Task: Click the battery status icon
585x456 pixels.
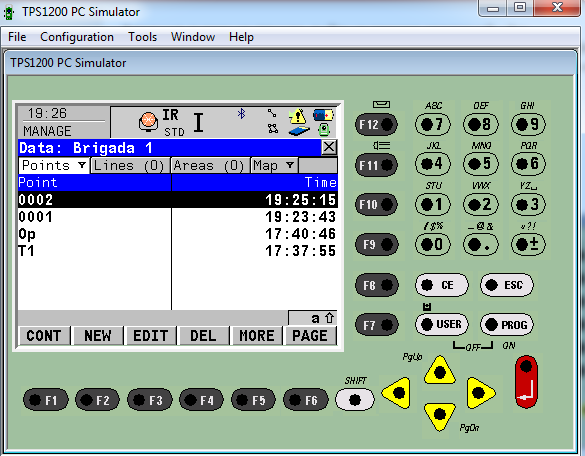Action: pos(323,115)
